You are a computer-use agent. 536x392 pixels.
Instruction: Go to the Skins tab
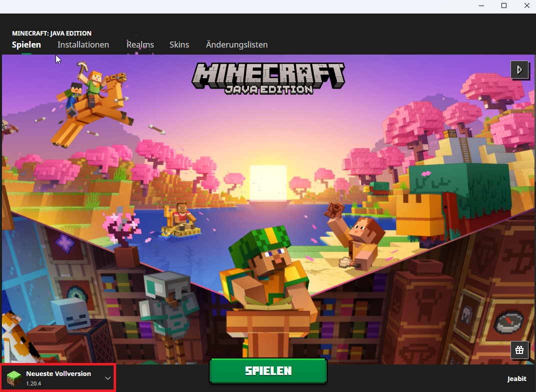[x=179, y=45]
